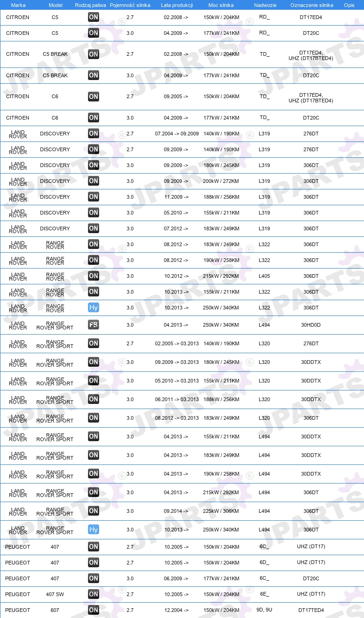
Task: Click the Hy hybrid icon in Range Rover L322 row
Action: (x=94, y=308)
